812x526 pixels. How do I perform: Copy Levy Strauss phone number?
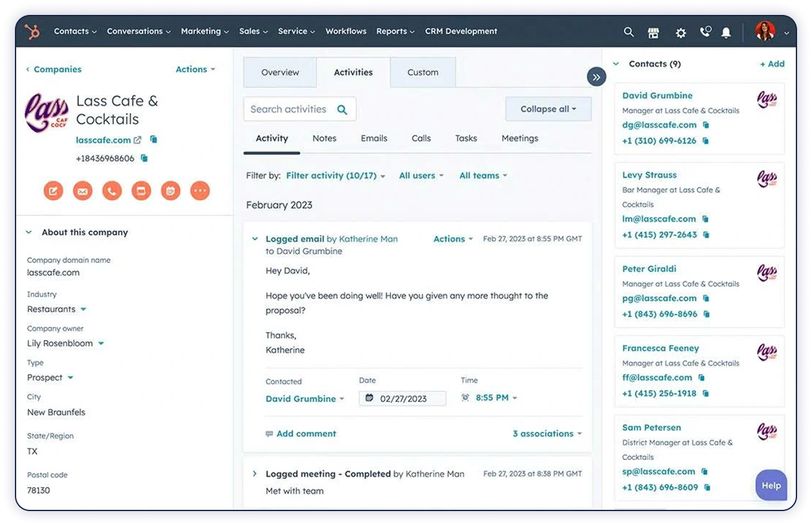pos(706,235)
